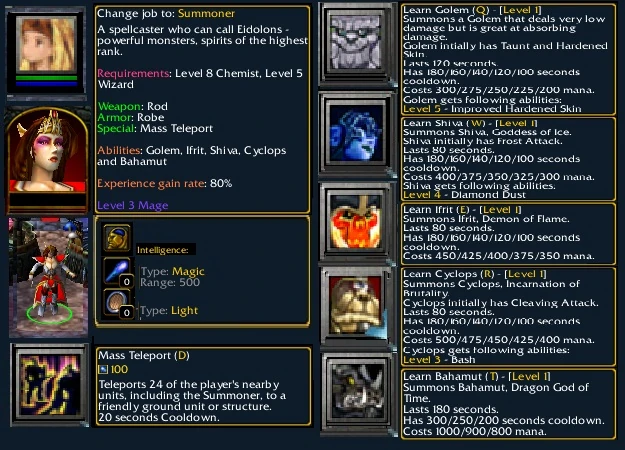Viewport: 625px width, 450px height.
Task: Click the pixelated blonde hero portrait
Action: pyautogui.click(x=47, y=44)
